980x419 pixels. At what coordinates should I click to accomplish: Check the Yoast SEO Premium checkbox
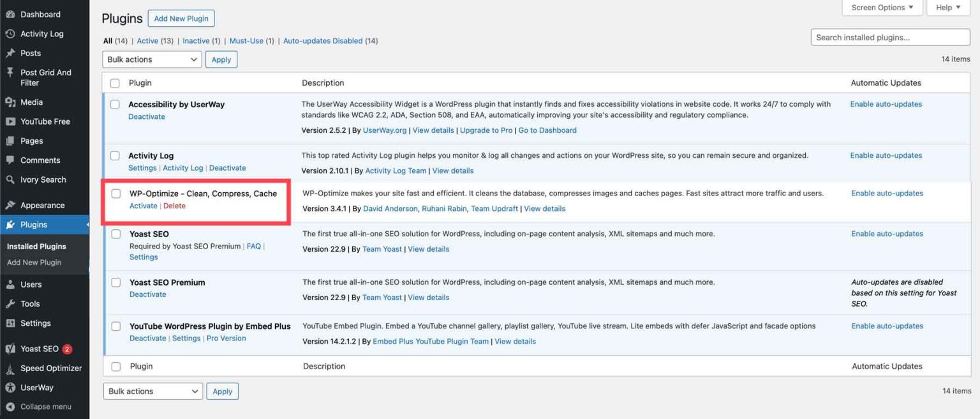coord(115,282)
